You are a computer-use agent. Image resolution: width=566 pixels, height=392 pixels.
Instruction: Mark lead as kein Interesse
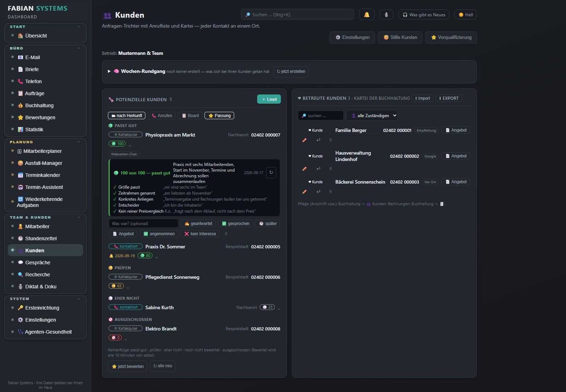(x=200, y=234)
